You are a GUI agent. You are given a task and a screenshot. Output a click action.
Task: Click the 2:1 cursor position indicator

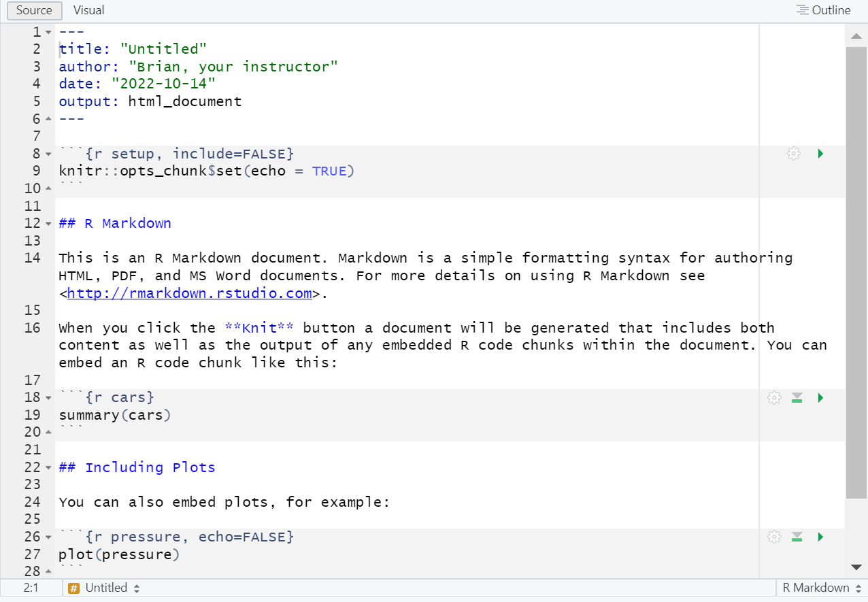tap(31, 588)
